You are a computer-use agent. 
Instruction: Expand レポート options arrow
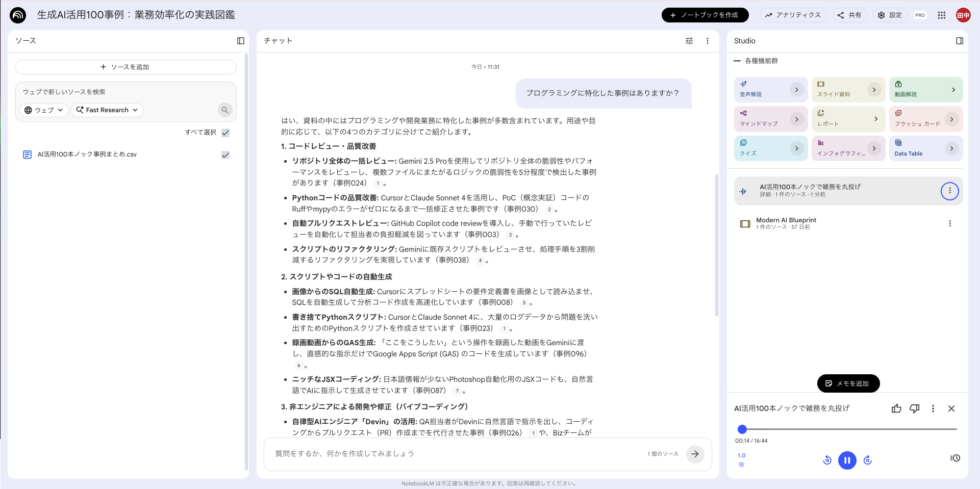pyautogui.click(x=876, y=119)
